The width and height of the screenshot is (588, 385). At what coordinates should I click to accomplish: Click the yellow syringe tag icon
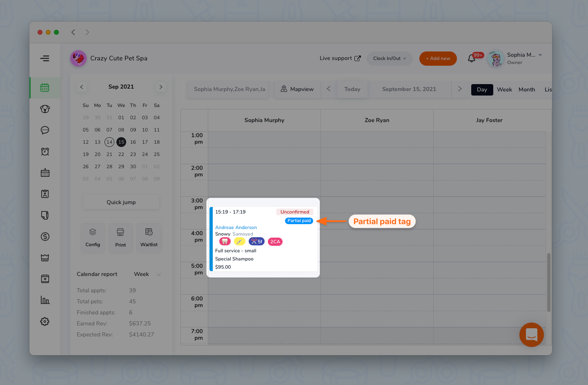click(x=240, y=242)
